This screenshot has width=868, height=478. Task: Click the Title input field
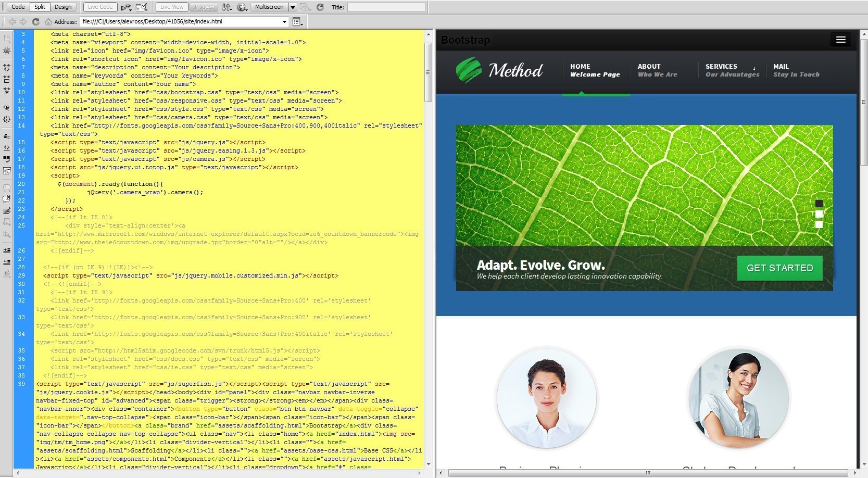(x=386, y=7)
